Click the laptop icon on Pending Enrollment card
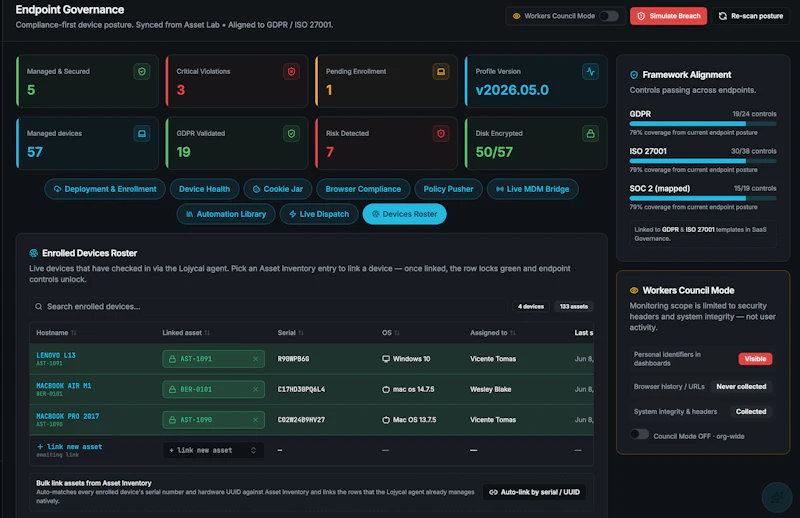The height and width of the screenshot is (518, 800). point(441,71)
